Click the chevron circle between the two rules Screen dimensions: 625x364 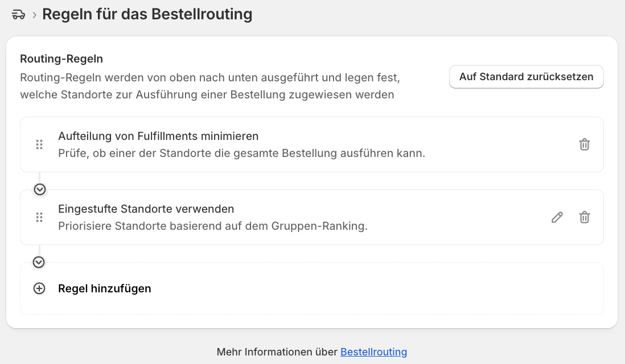(x=40, y=189)
